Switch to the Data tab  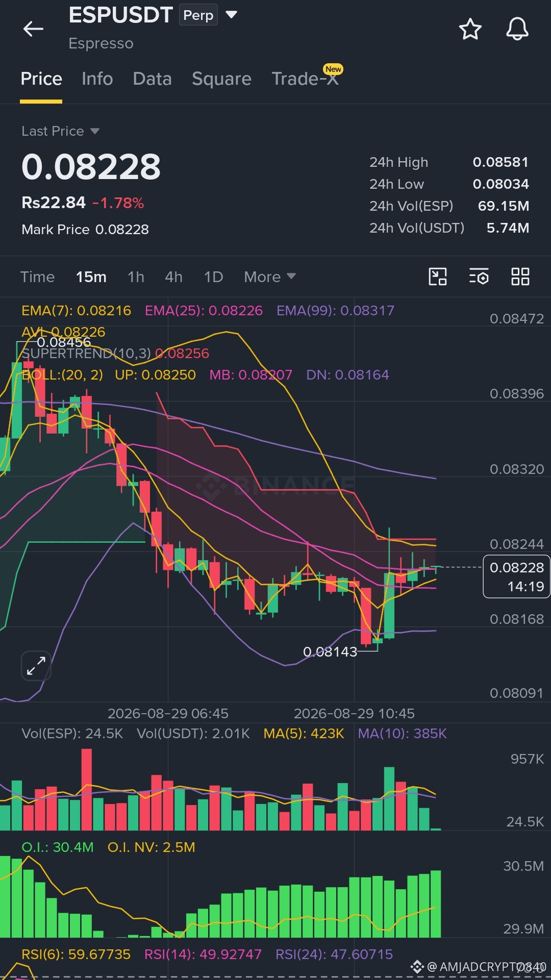point(152,79)
